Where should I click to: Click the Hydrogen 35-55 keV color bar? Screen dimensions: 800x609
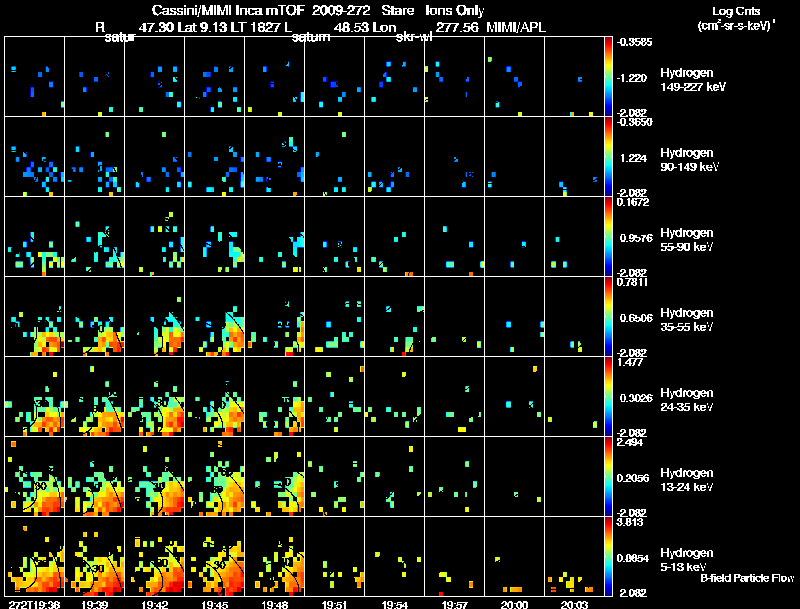click(608, 317)
